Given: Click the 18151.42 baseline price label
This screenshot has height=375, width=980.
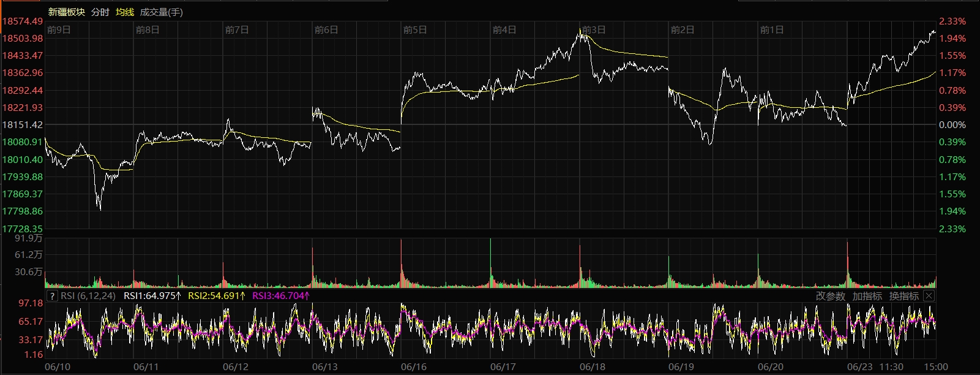Looking at the screenshot, I should coord(23,124).
